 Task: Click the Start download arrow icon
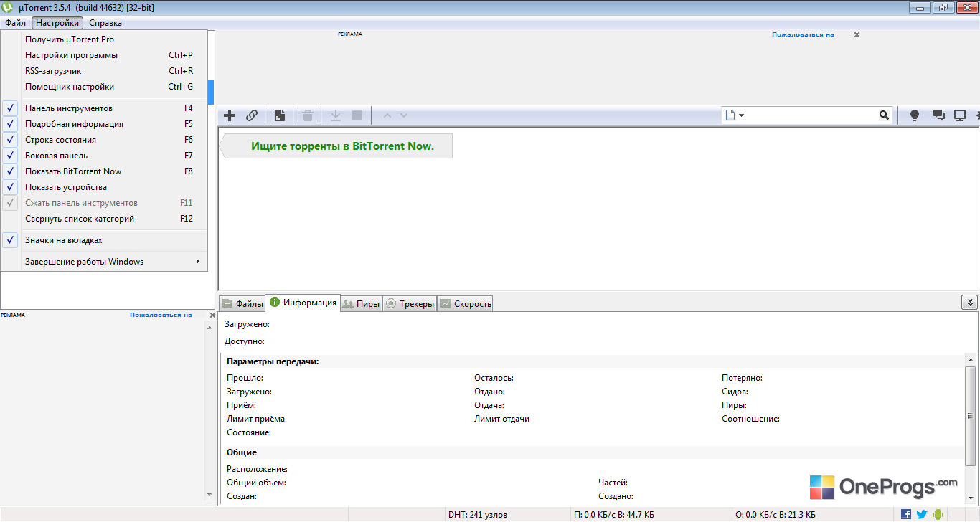(x=335, y=115)
